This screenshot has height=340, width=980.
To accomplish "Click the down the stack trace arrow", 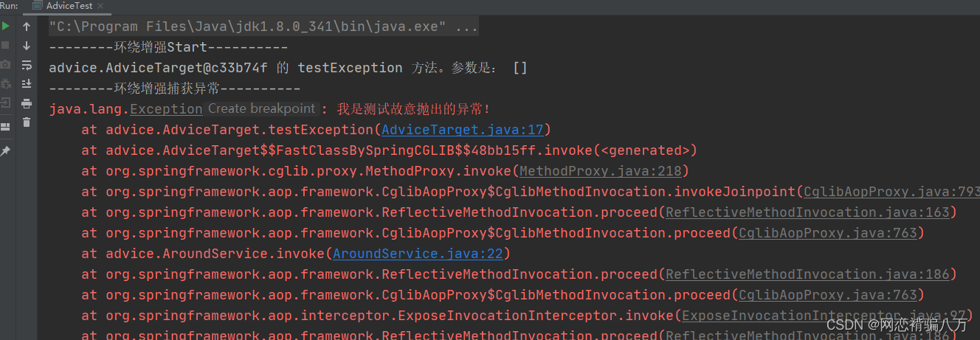I will point(27,46).
